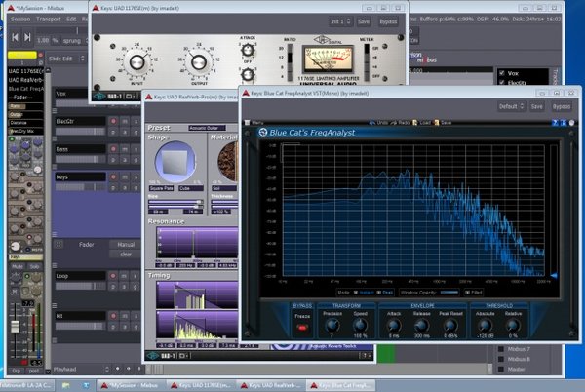Open the Session menu

pyautogui.click(x=20, y=20)
